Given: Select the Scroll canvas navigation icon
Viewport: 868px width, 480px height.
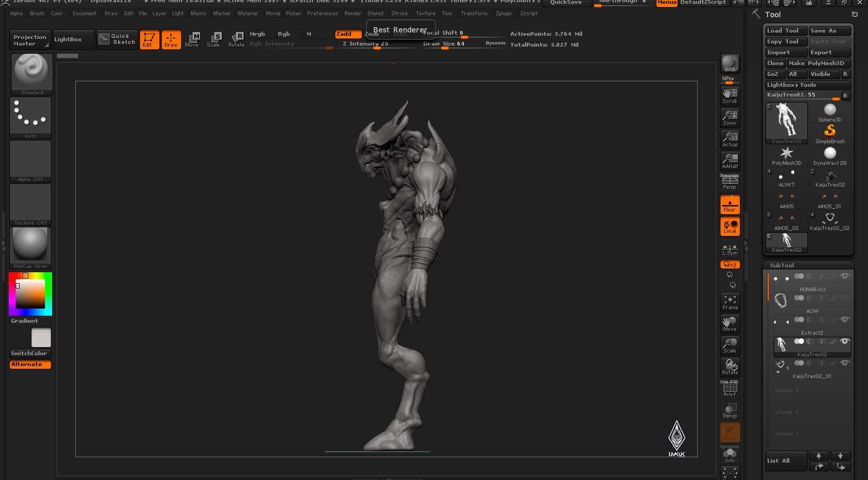Looking at the screenshot, I should (730, 95).
